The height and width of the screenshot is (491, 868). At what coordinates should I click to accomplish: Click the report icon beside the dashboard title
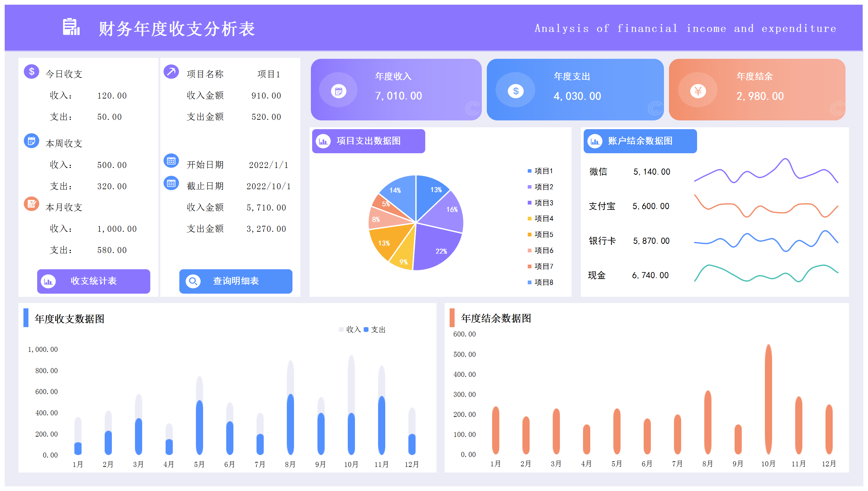coord(71,27)
